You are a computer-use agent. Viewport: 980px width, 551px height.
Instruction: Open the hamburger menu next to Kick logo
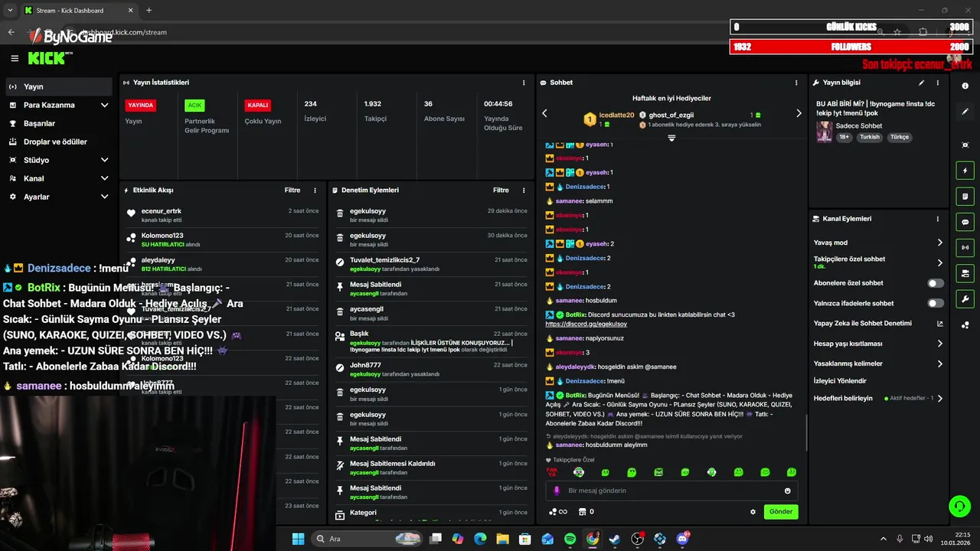(x=15, y=58)
